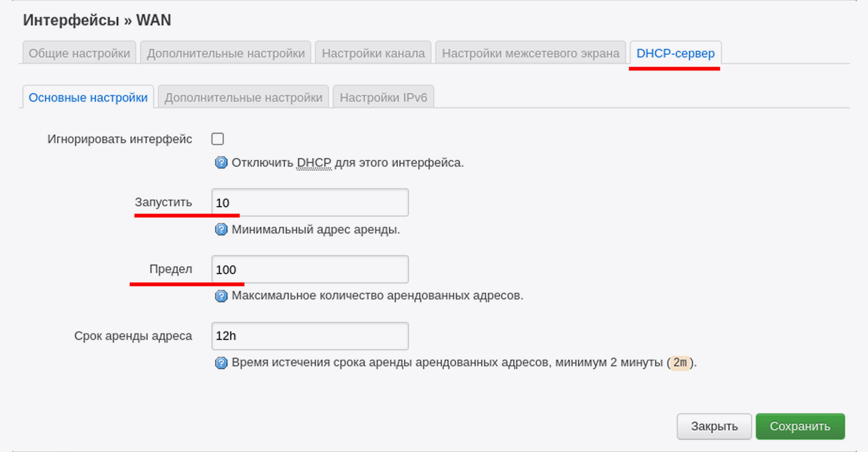The image size is (868, 452).
Task: Switch to the Настройки IPv6 sub-tab
Action: coord(383,98)
